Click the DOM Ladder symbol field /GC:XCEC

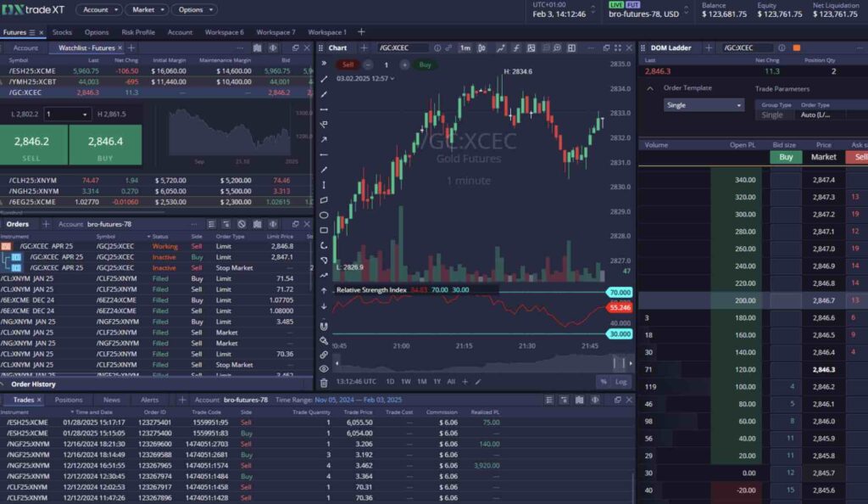coord(748,48)
